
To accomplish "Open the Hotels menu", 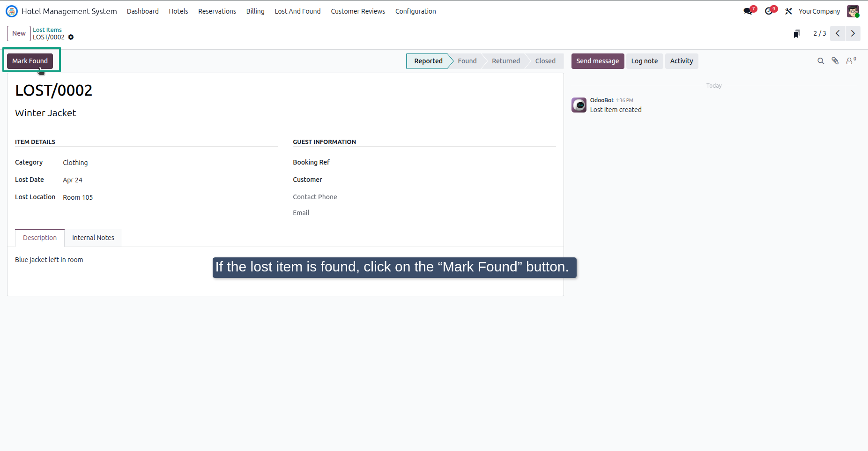I will [178, 11].
